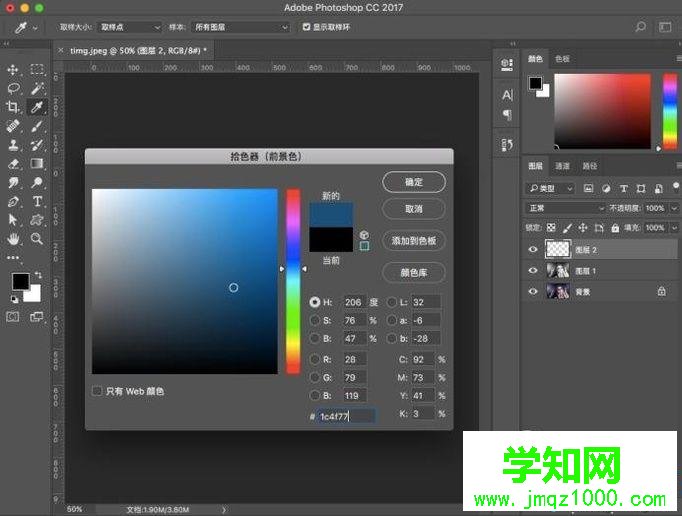Select the Brush tool
Viewport: 682px width, 516px height.
37,126
